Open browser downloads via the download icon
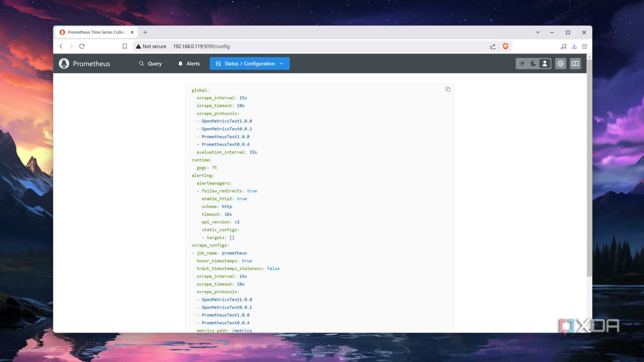Screen dimensions: 644x362 tap(574, 46)
